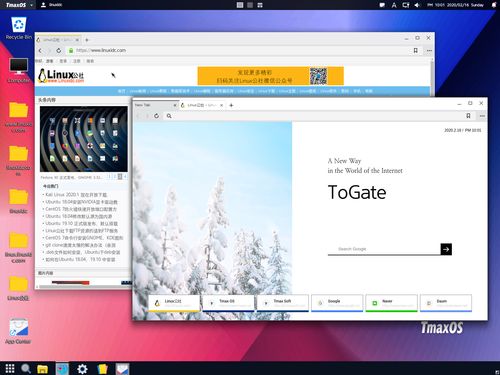
Task: Open the taskbar app launcher grid
Action: pyautogui.click(x=10, y=368)
